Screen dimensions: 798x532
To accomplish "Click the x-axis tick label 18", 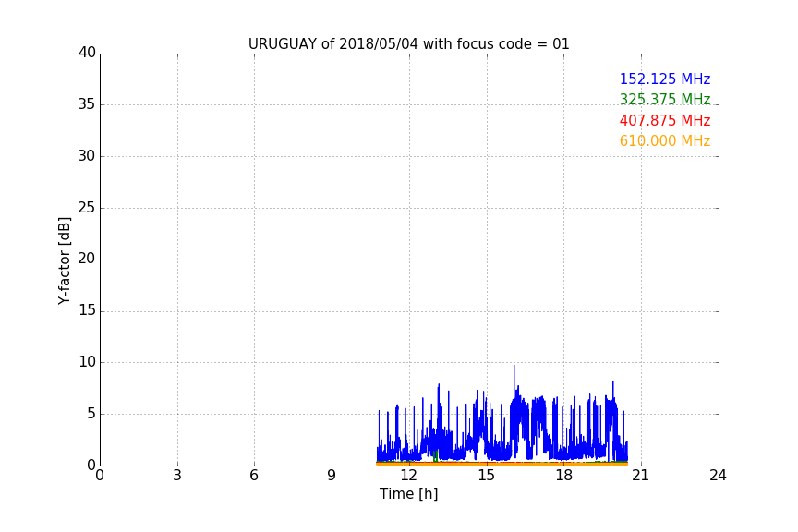I will (x=564, y=476).
